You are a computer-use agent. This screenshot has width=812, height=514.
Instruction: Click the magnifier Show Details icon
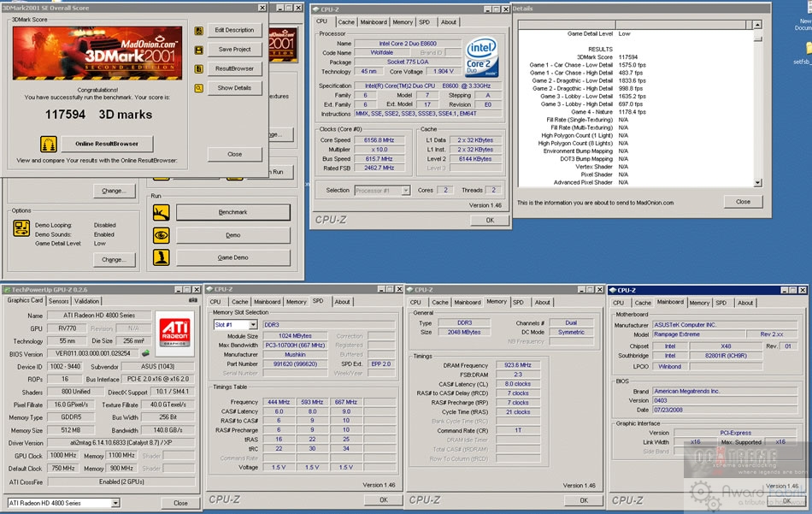(x=199, y=87)
